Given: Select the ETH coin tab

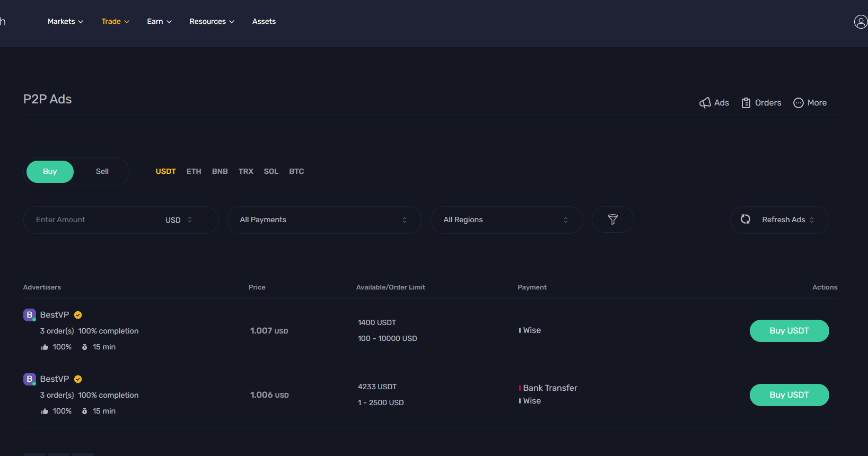Looking at the screenshot, I should 194,172.
